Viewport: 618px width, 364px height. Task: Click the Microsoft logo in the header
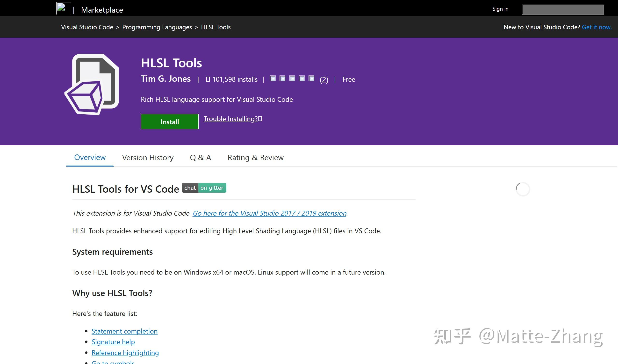[x=64, y=8]
